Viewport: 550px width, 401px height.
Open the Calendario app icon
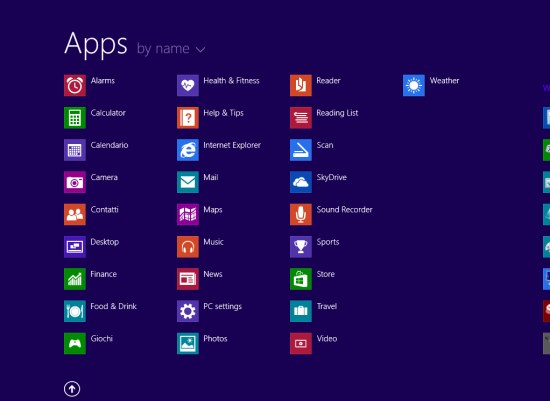(75, 150)
